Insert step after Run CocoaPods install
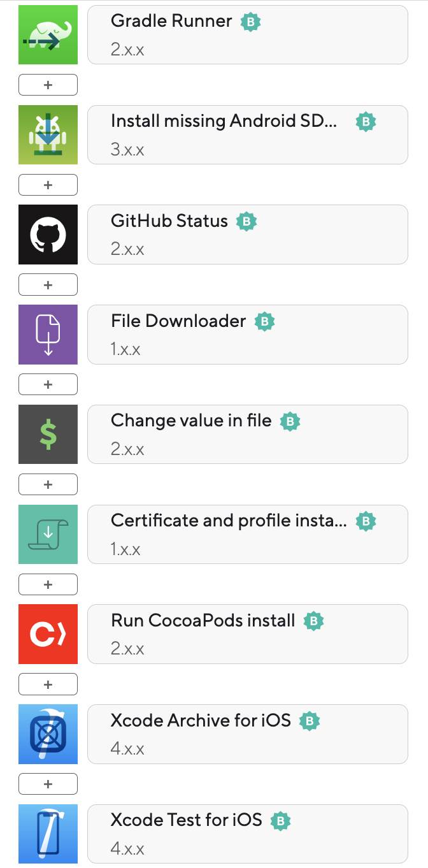The image size is (428, 868). tap(48, 684)
